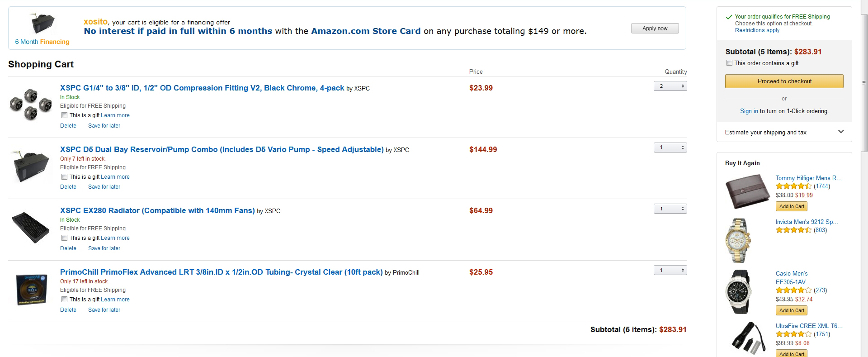
Task: Click the Casio Men's watch image
Action: [x=738, y=292]
